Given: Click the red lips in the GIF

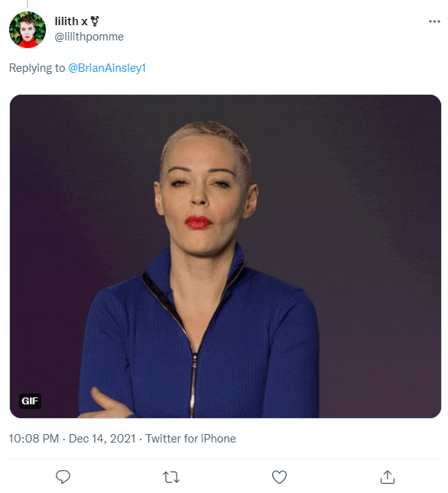Looking at the screenshot, I should (198, 222).
